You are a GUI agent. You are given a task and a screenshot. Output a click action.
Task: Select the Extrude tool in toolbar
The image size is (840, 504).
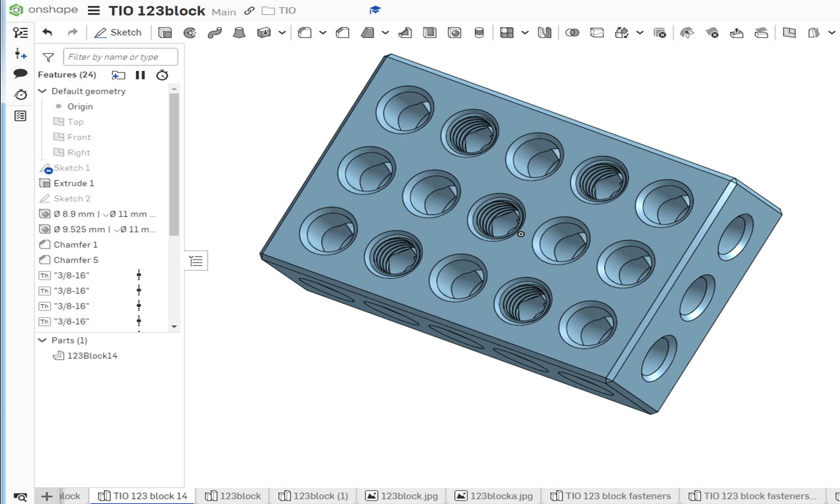tap(165, 33)
